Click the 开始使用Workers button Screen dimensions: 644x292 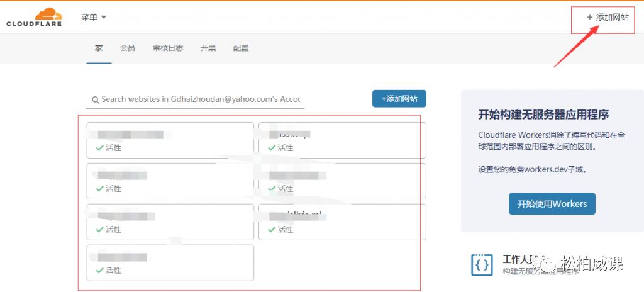[x=552, y=204]
